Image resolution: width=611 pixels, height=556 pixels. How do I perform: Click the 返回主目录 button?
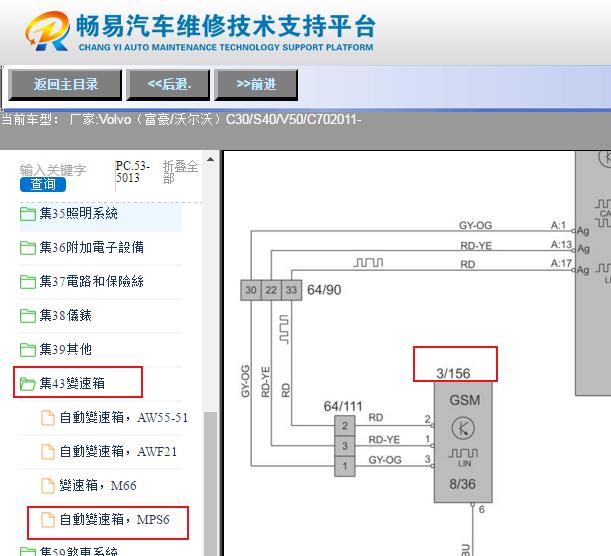[65, 85]
